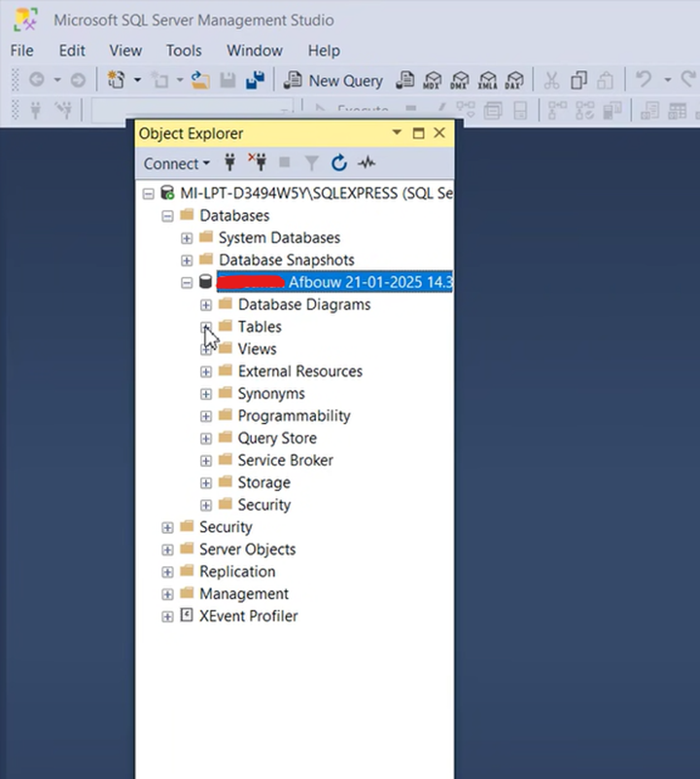Viewport: 700px width, 779px height.
Task: Expand the Database Diagrams folder
Action: coord(206,305)
